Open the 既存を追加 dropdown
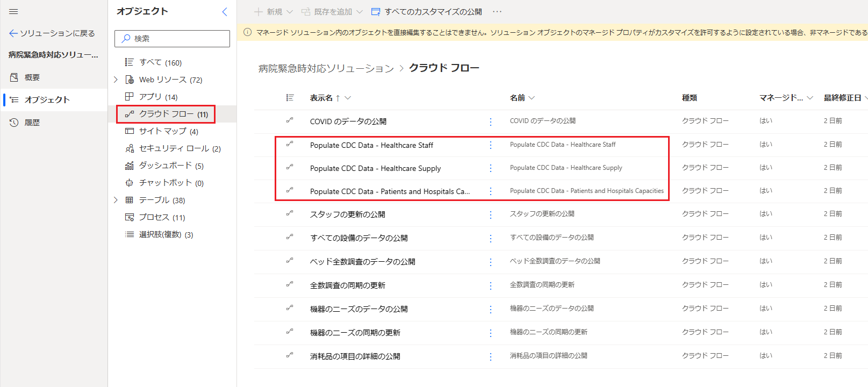The height and width of the screenshot is (387, 868). tap(332, 11)
